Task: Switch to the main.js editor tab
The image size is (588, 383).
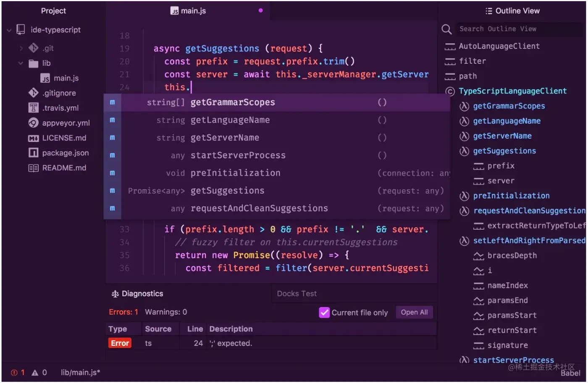Action: click(188, 11)
